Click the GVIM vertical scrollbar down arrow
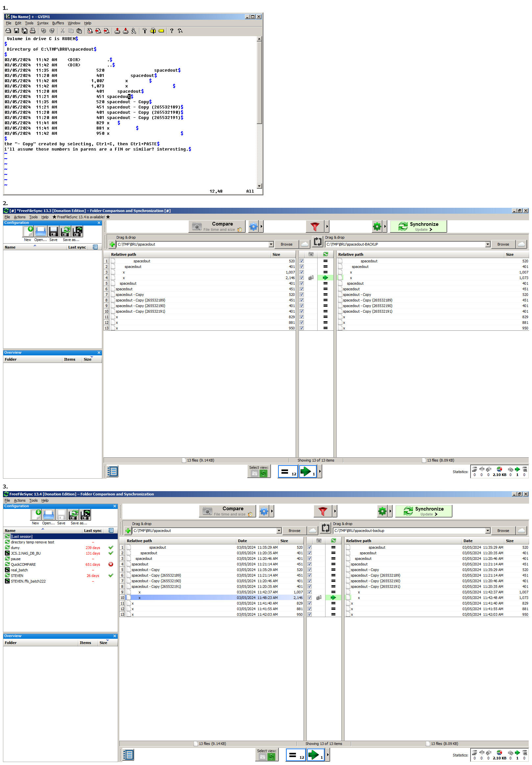 [259, 186]
